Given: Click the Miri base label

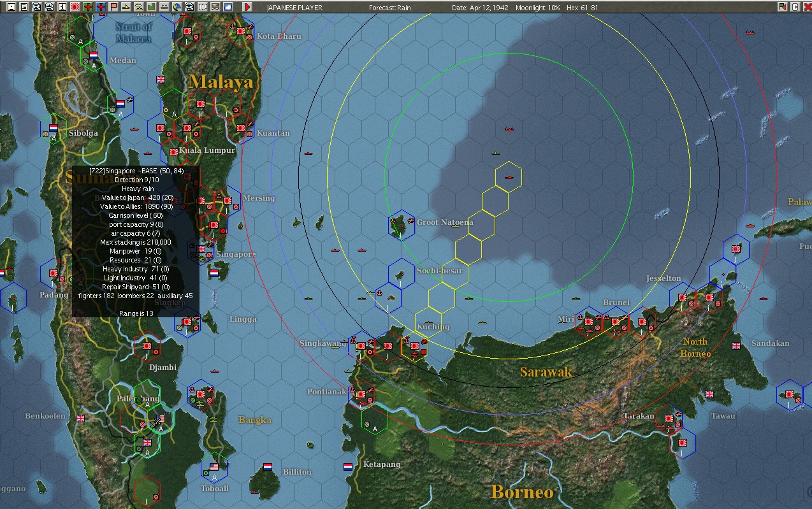Looking at the screenshot, I should tap(565, 319).
